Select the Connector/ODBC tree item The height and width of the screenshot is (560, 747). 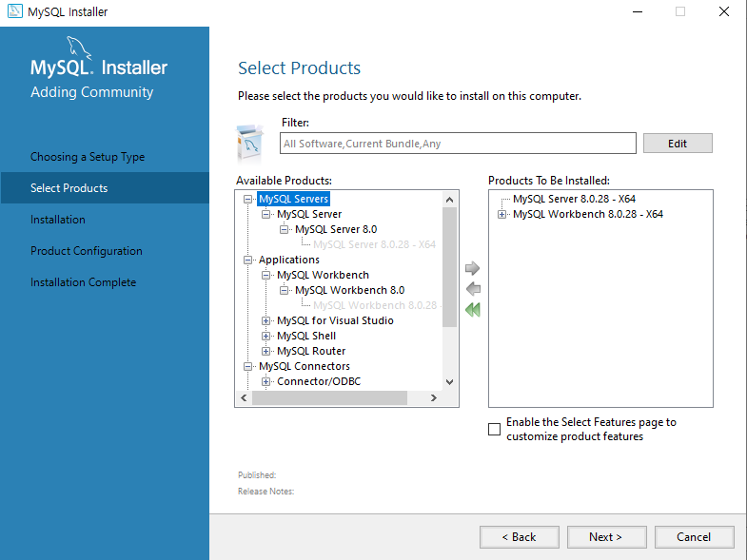coord(319,382)
